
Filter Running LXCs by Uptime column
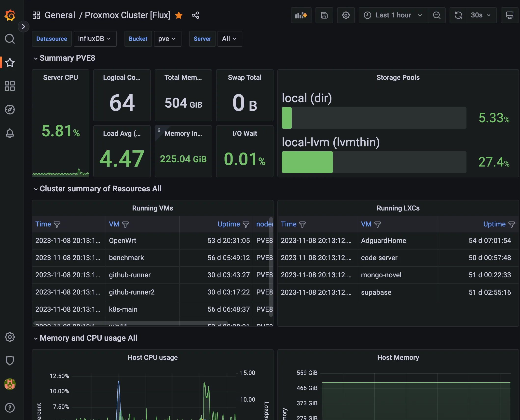tap(512, 224)
